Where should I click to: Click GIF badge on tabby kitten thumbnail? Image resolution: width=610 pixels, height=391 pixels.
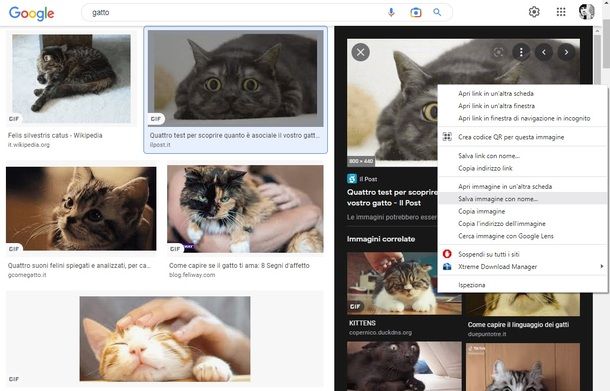(x=14, y=249)
